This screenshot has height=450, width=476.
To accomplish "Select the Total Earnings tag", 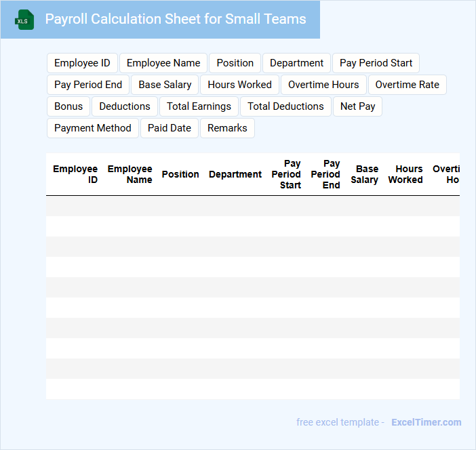I will click(199, 106).
